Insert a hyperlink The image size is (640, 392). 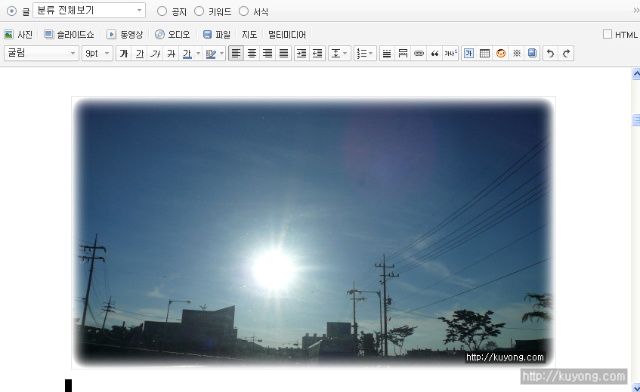[419, 53]
